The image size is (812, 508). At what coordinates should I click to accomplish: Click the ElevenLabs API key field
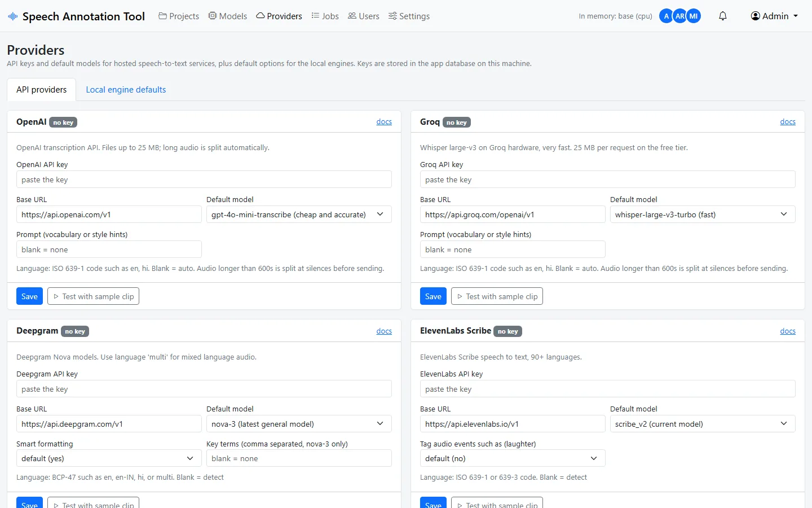[608, 389]
